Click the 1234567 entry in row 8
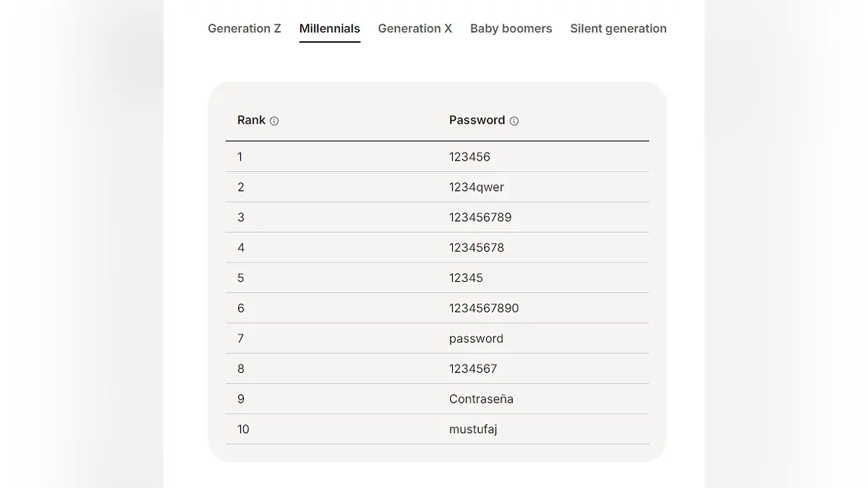The height and width of the screenshot is (488, 868). tap(473, 369)
